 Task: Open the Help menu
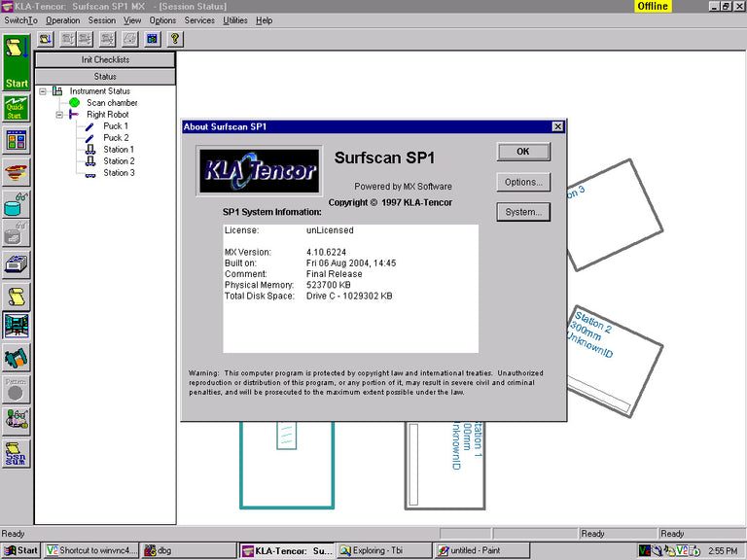pyautogui.click(x=264, y=20)
